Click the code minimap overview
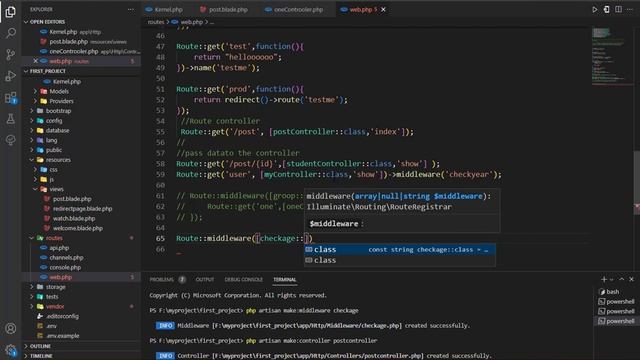Viewport: 640px width, 360px height. (x=611, y=57)
